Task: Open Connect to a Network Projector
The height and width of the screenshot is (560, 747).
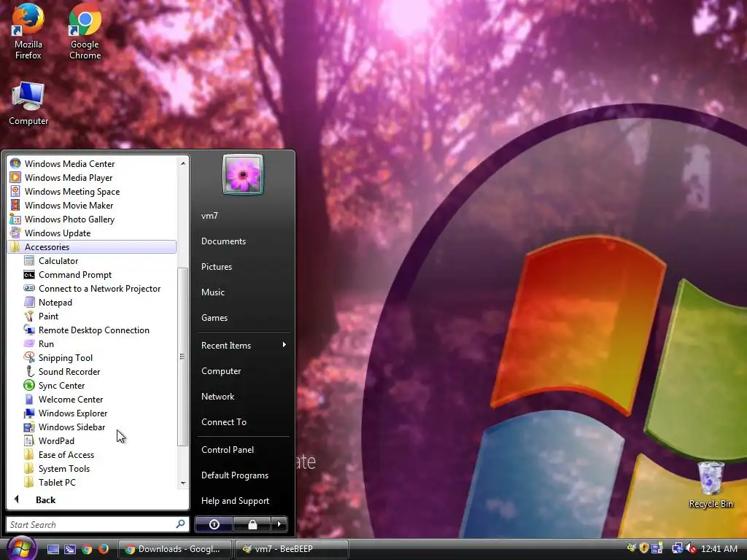Action: (x=99, y=289)
